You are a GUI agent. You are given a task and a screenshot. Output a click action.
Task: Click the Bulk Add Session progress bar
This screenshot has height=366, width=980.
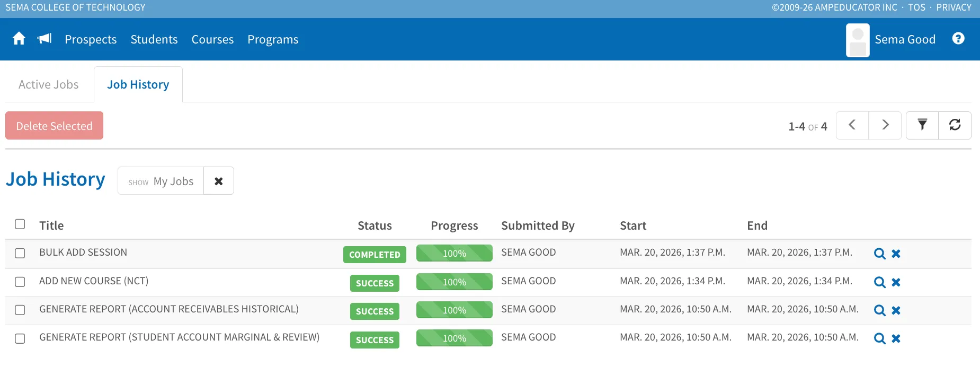(x=455, y=253)
